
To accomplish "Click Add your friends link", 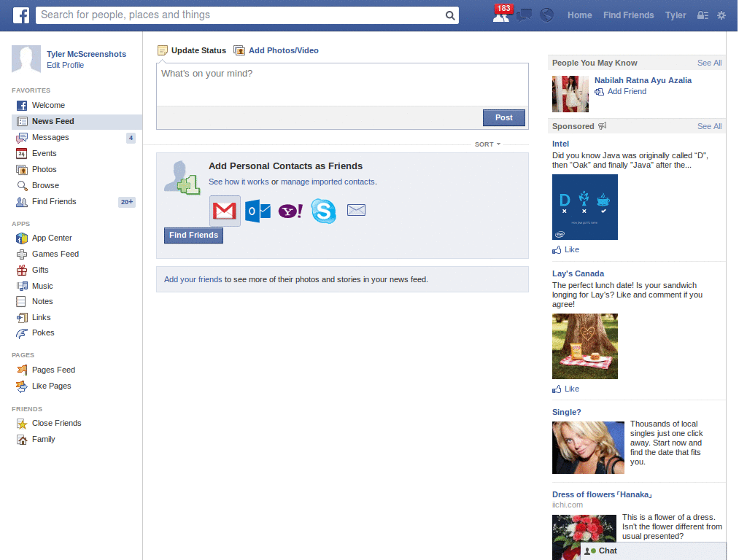I will click(x=193, y=279).
